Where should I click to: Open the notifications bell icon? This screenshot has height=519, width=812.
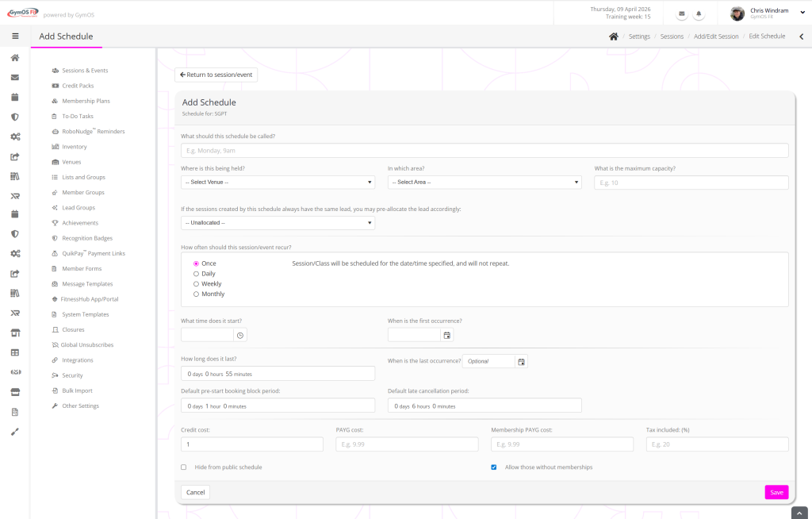pos(699,14)
